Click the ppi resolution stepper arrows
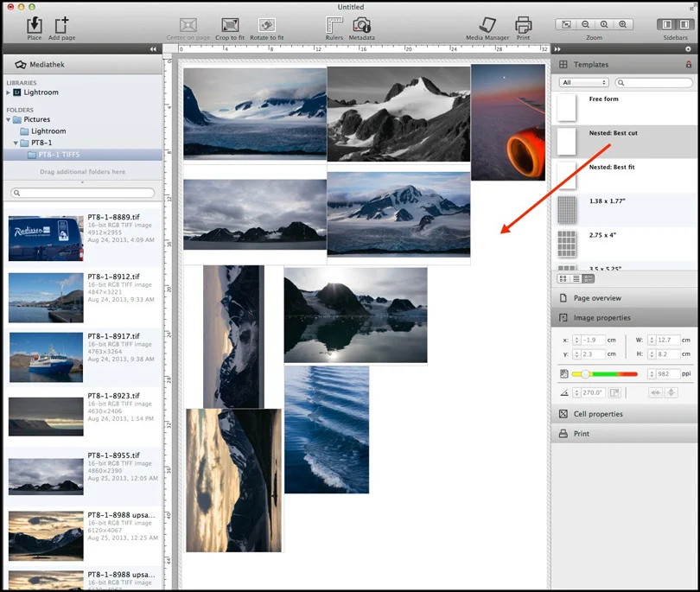 [652, 373]
